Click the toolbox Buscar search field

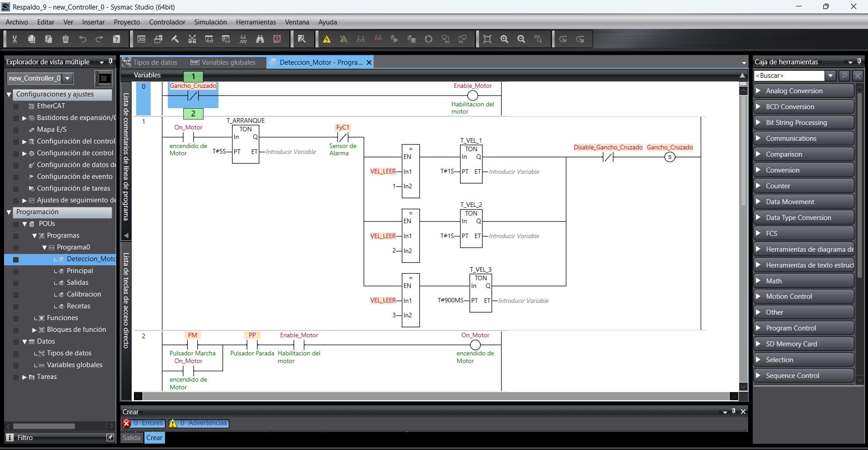point(790,76)
